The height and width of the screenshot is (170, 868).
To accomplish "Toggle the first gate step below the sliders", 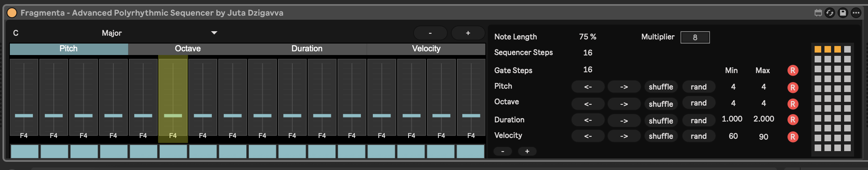I will pyautogui.click(x=24, y=152).
